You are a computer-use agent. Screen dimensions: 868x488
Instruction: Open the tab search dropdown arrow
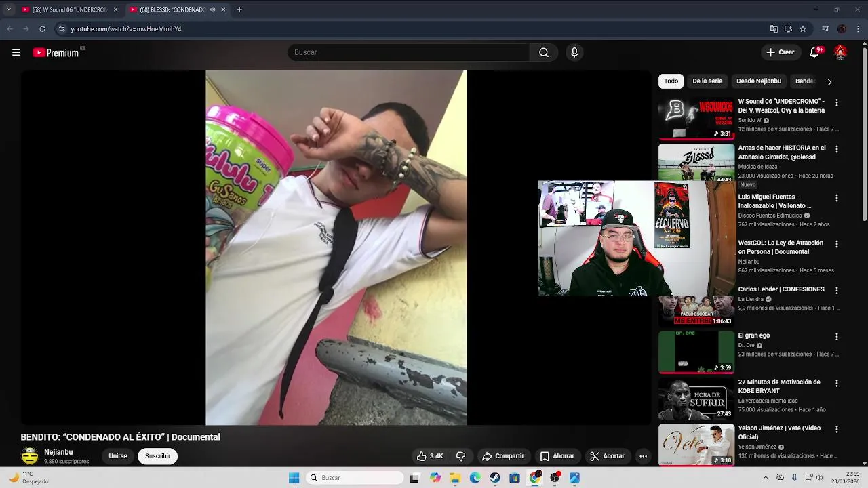[x=8, y=9]
